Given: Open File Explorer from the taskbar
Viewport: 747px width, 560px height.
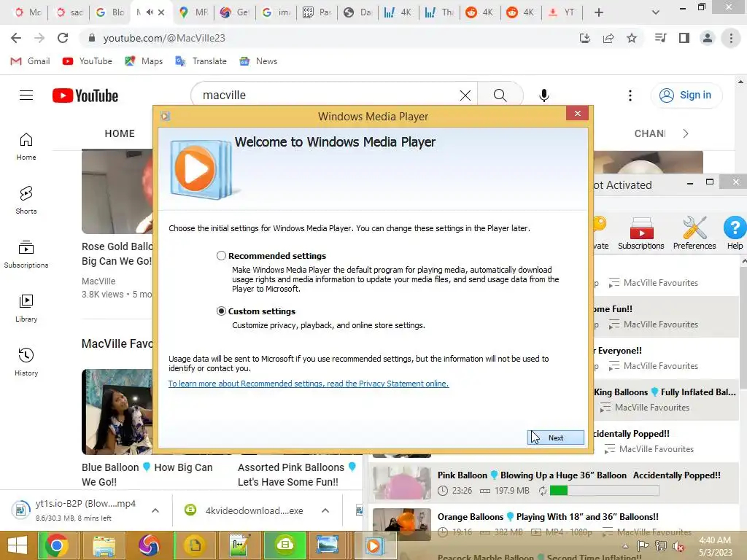Looking at the screenshot, I should (104, 545).
